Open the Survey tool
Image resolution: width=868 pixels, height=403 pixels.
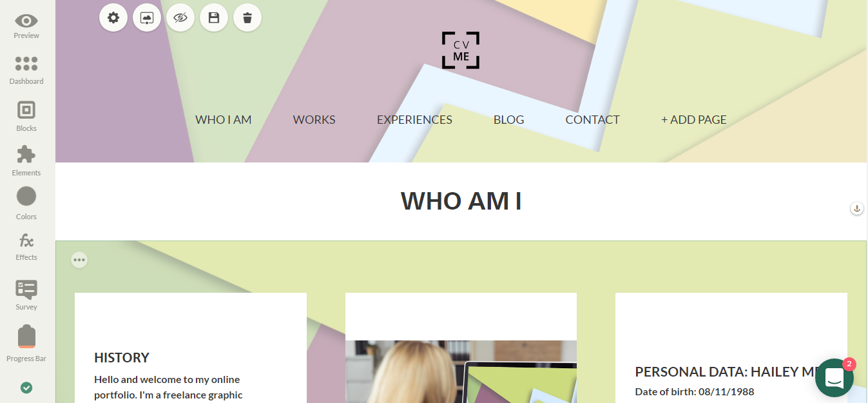click(x=26, y=290)
